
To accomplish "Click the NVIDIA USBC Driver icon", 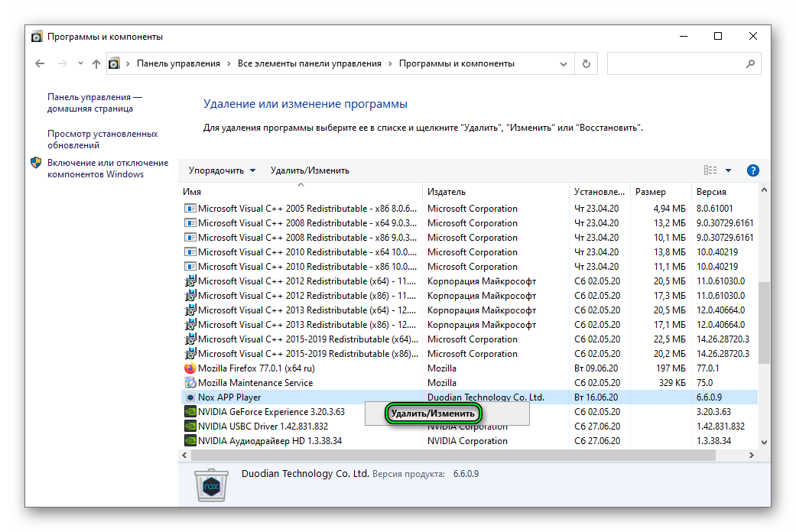I will (x=190, y=427).
